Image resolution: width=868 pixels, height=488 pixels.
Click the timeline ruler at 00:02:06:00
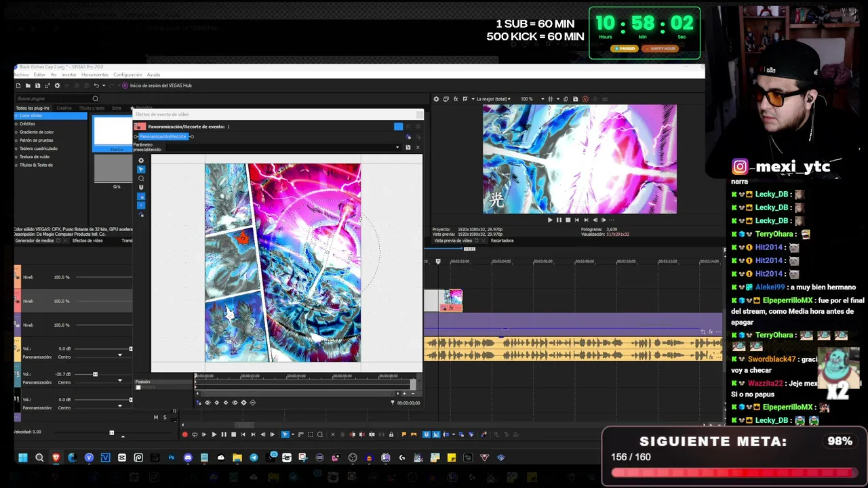pyautogui.click(x=542, y=262)
